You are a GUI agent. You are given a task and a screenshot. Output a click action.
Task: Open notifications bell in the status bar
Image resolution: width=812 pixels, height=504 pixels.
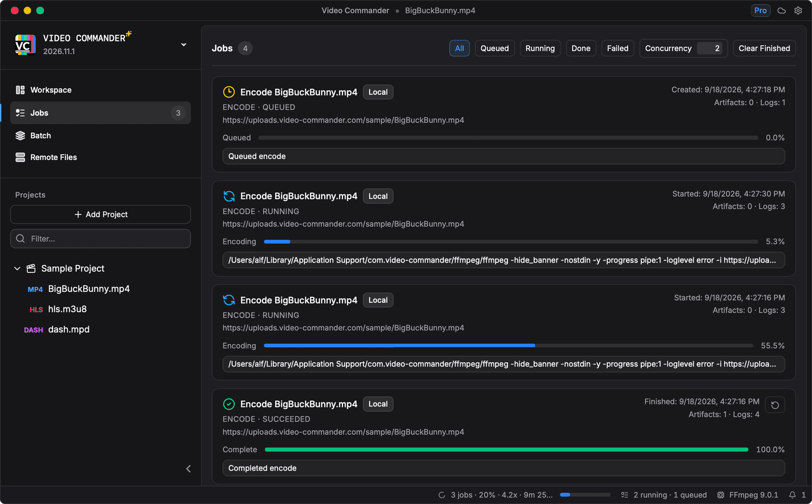793,495
